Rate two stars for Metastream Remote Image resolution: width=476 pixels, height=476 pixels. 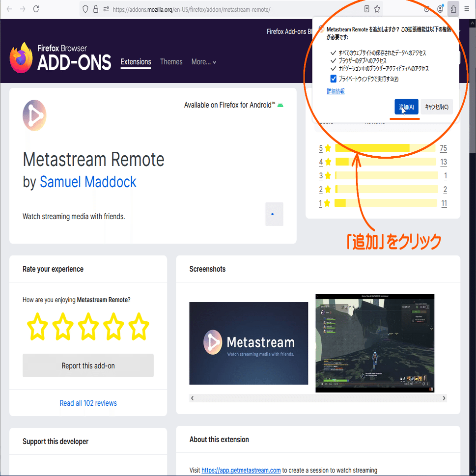click(x=63, y=327)
